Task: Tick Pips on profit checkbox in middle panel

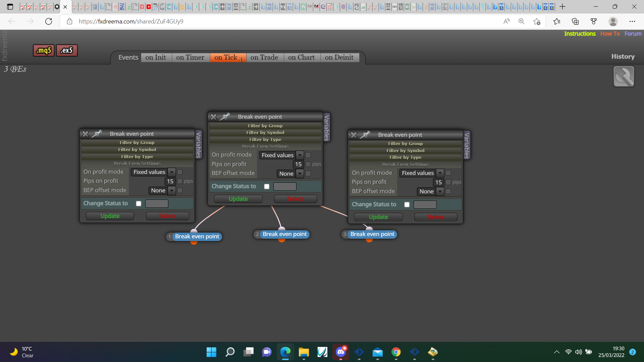Action: [x=308, y=164]
